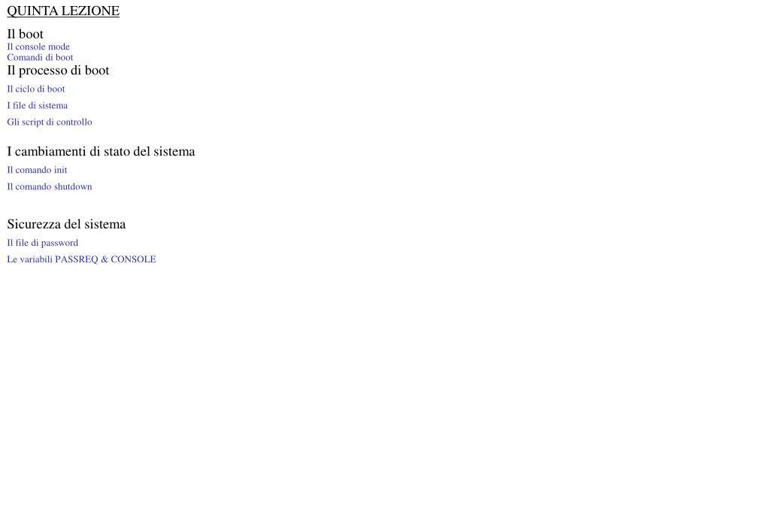Click the 'Il boot' section heading

coord(25,34)
